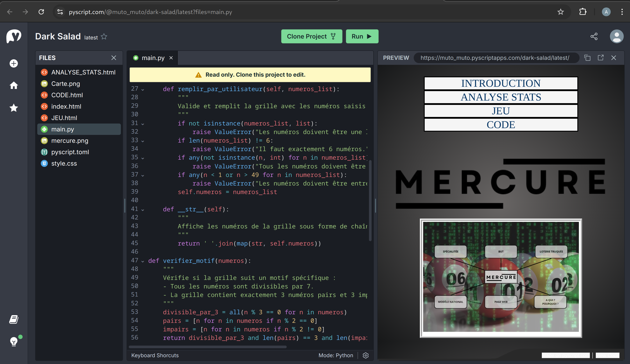The height and width of the screenshot is (364, 630).
Task: Open editor settings gear icon
Action: (365, 355)
